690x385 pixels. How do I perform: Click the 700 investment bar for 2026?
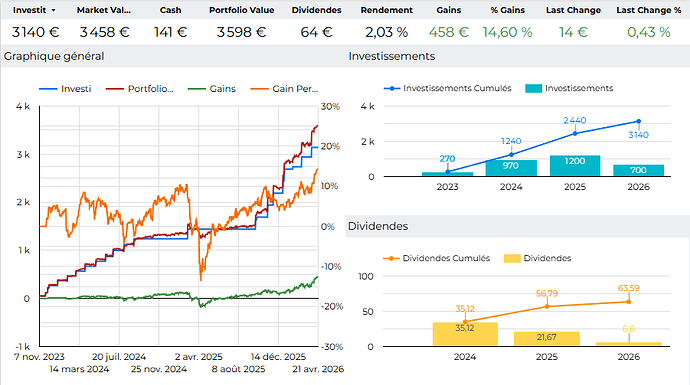point(639,171)
